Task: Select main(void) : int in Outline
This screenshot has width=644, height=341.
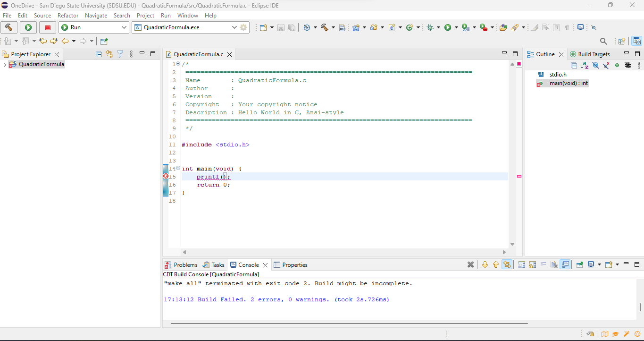Action: (x=568, y=83)
